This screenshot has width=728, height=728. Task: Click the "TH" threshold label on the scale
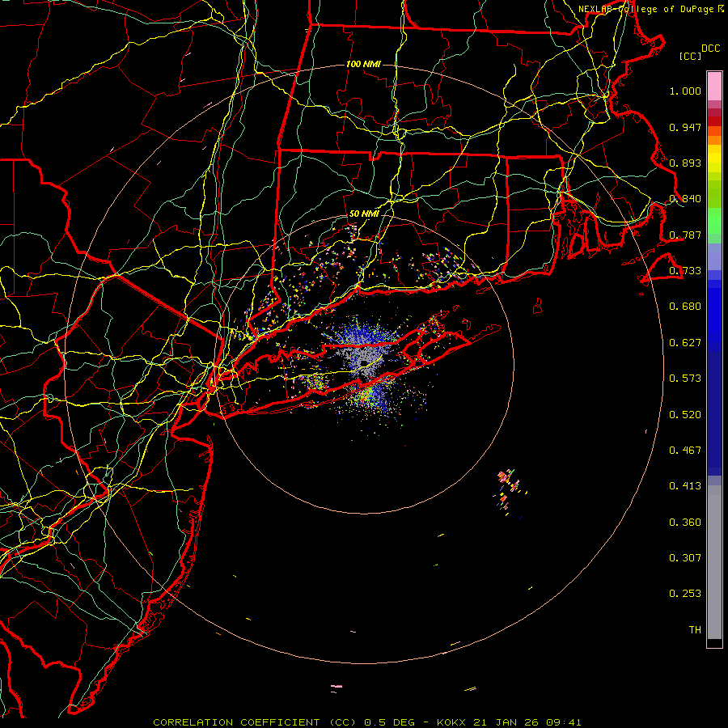(x=695, y=630)
